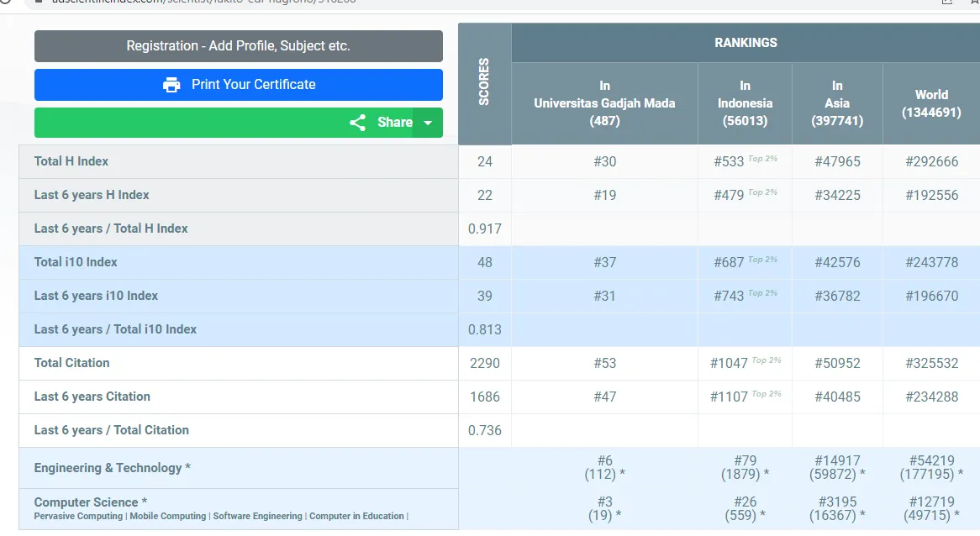Select the In Universitas Gadjah Mada column header
The height and width of the screenshot is (536, 980).
tap(604, 103)
